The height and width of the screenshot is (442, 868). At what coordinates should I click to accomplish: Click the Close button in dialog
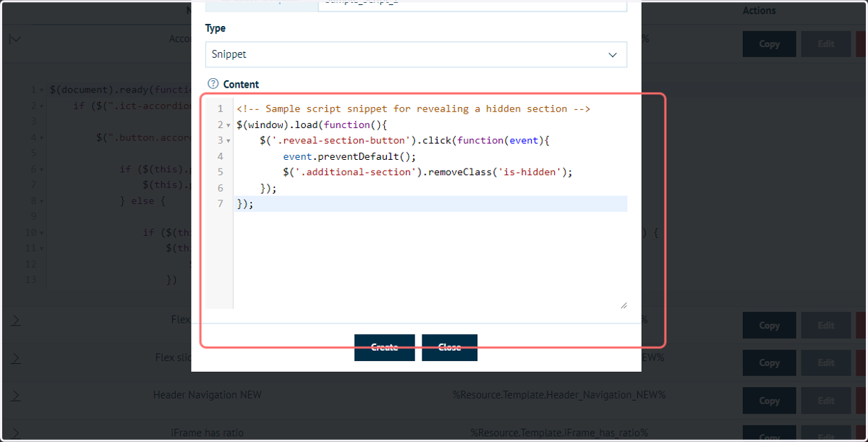tap(449, 347)
